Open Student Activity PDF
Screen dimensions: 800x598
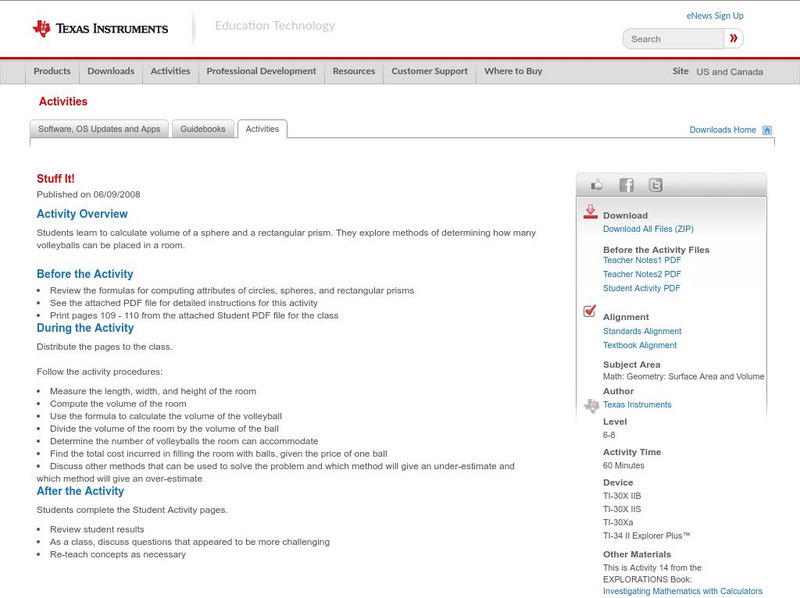tap(641, 288)
